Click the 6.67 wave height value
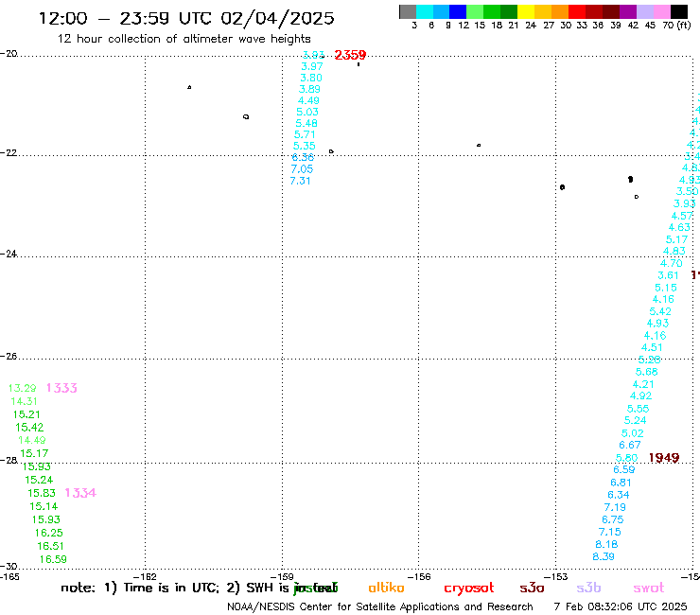The width and height of the screenshot is (700, 615). 630,445
